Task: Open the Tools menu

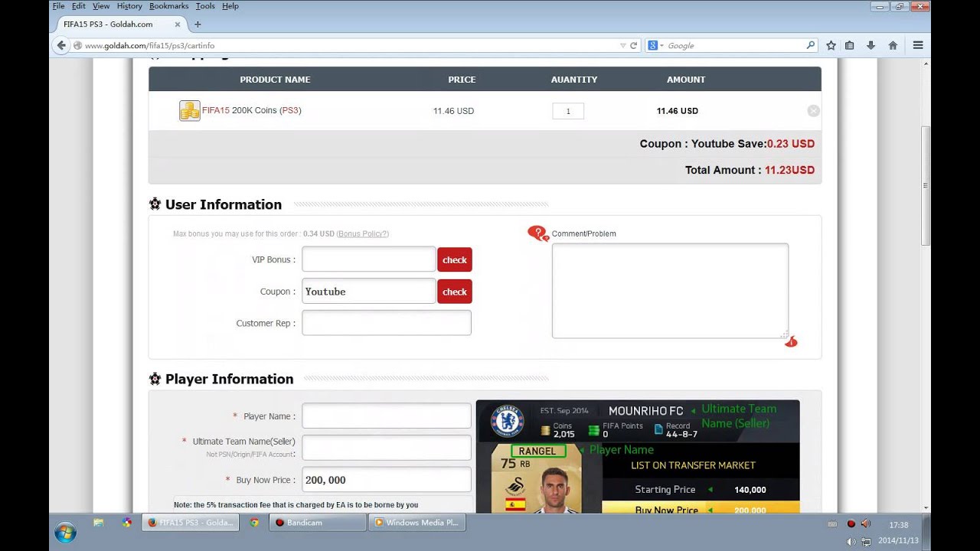Action: pos(205,6)
